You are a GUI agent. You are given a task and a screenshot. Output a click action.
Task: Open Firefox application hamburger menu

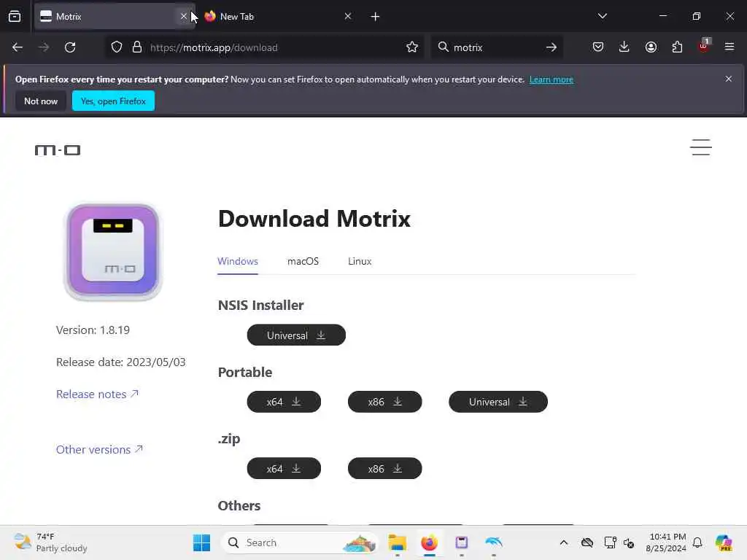click(x=729, y=47)
